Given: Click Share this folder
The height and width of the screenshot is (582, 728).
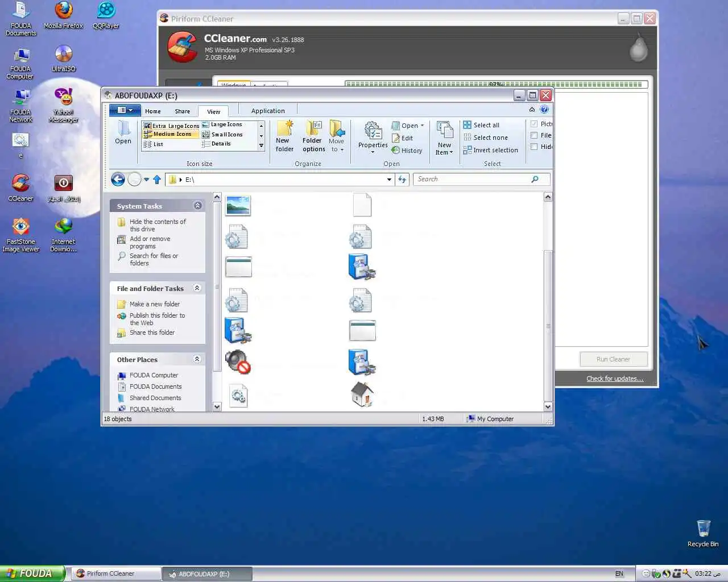Looking at the screenshot, I should pyautogui.click(x=152, y=332).
